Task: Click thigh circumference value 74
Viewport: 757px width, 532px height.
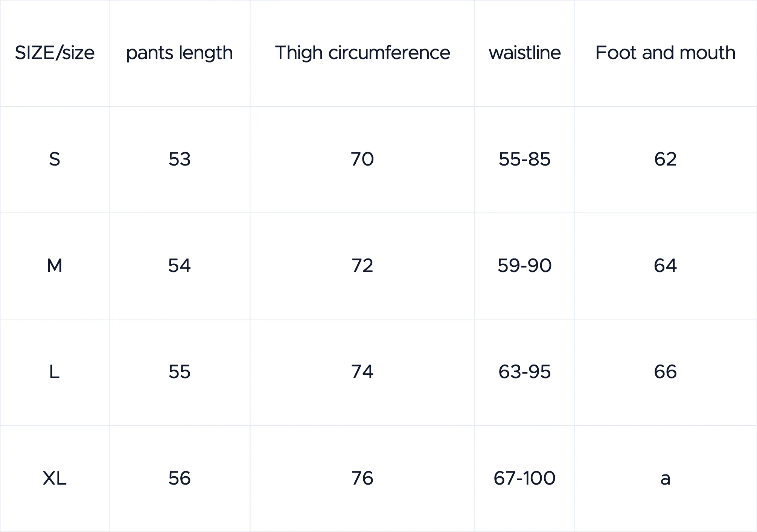Action: coord(363,372)
